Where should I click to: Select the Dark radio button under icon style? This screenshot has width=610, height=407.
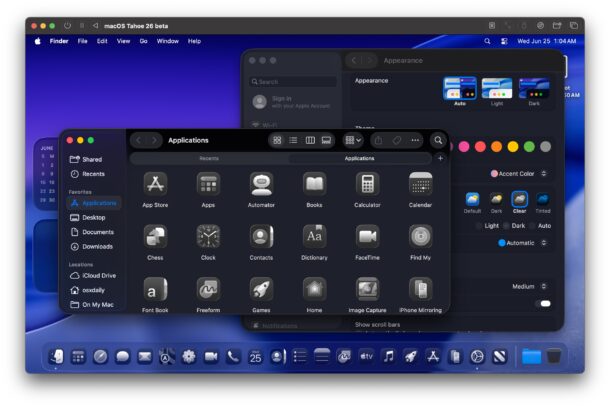tap(506, 226)
